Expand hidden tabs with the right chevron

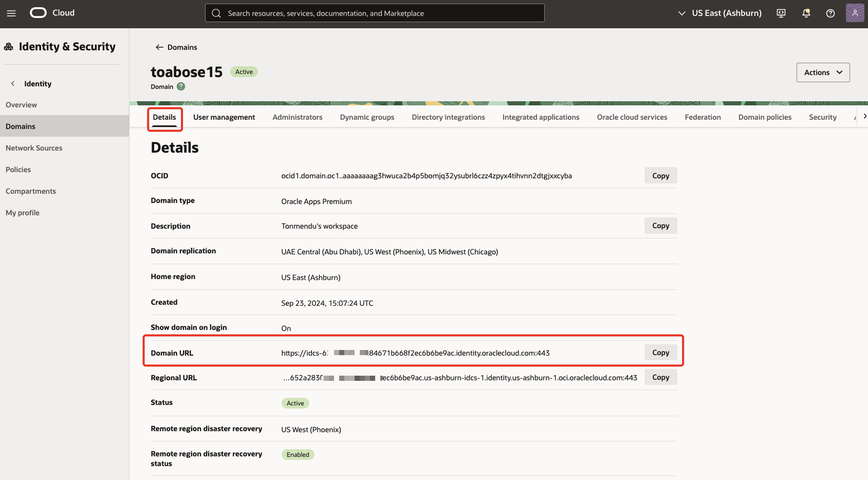click(864, 116)
